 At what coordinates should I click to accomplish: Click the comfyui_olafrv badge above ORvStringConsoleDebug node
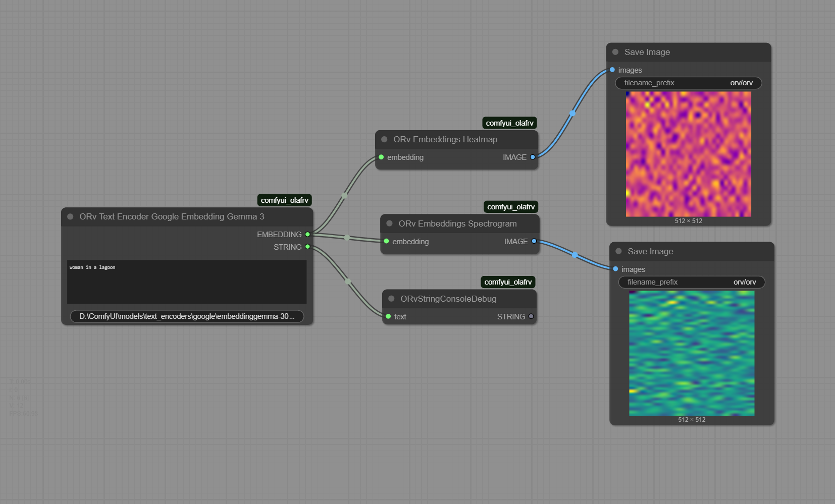coord(508,282)
